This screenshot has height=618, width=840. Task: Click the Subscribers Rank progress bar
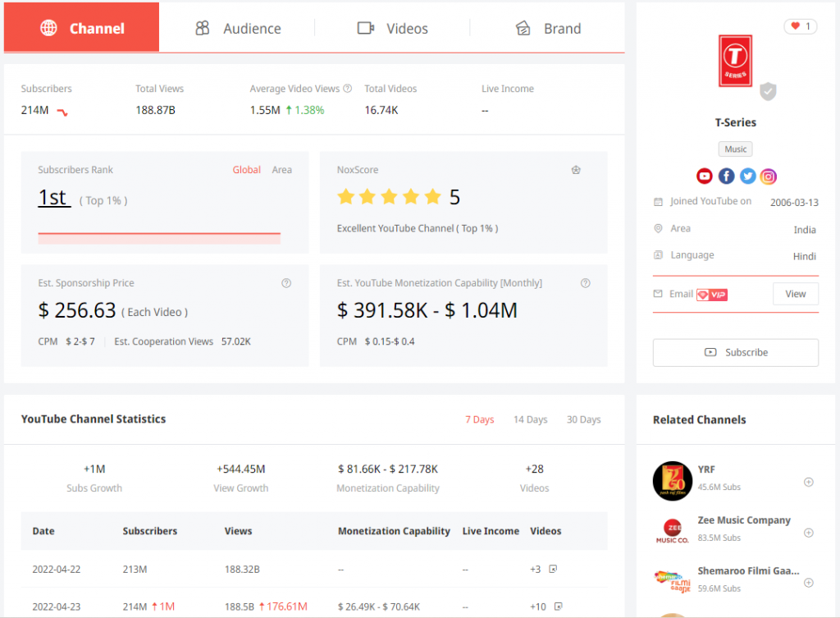[159, 236]
